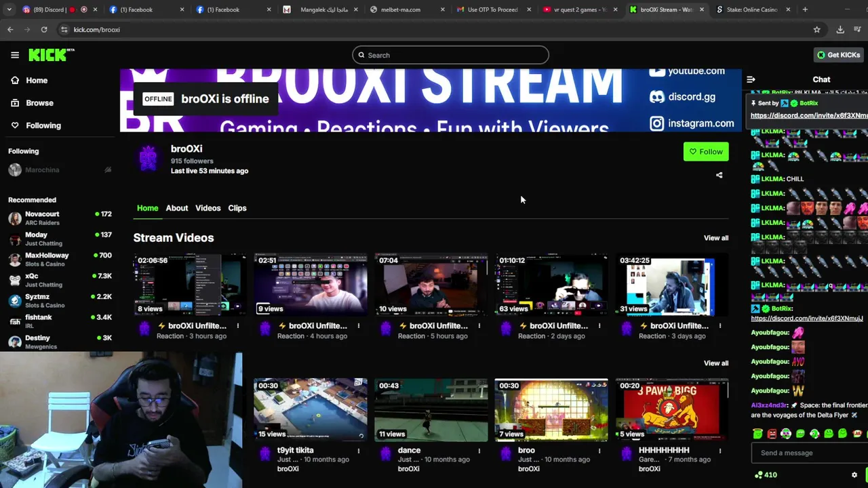Open options menu for t9yit tikita clip

[x=359, y=451]
